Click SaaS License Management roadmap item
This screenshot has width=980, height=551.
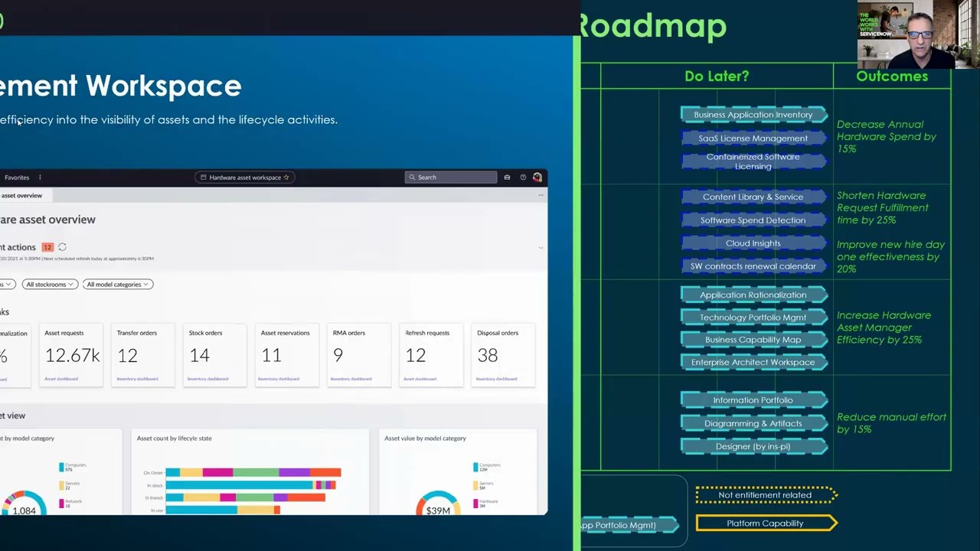click(753, 139)
